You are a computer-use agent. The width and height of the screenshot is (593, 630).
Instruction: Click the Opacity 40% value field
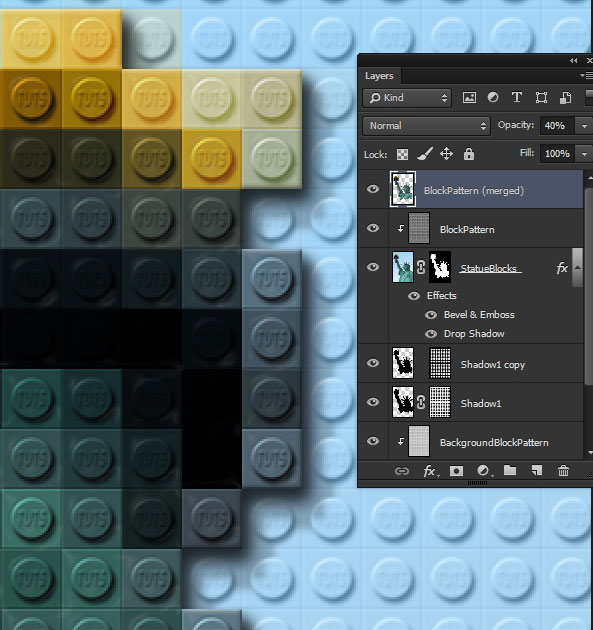pos(558,126)
